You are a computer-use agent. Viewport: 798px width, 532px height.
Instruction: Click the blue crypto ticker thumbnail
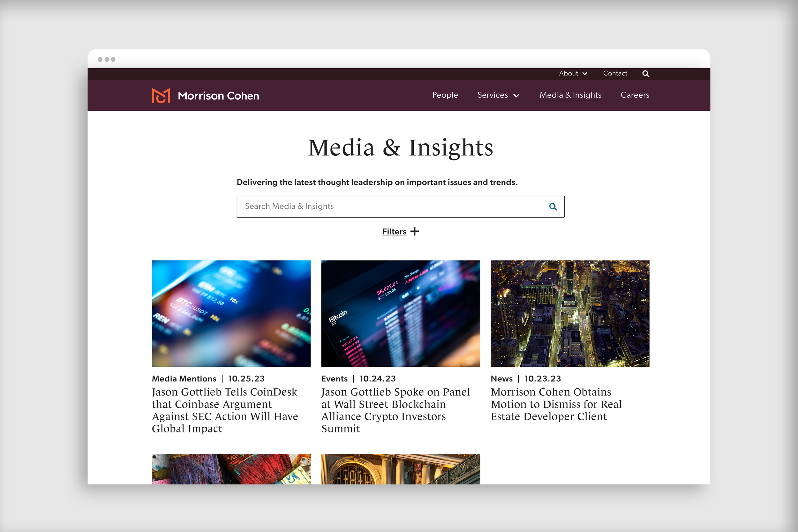[x=231, y=313]
